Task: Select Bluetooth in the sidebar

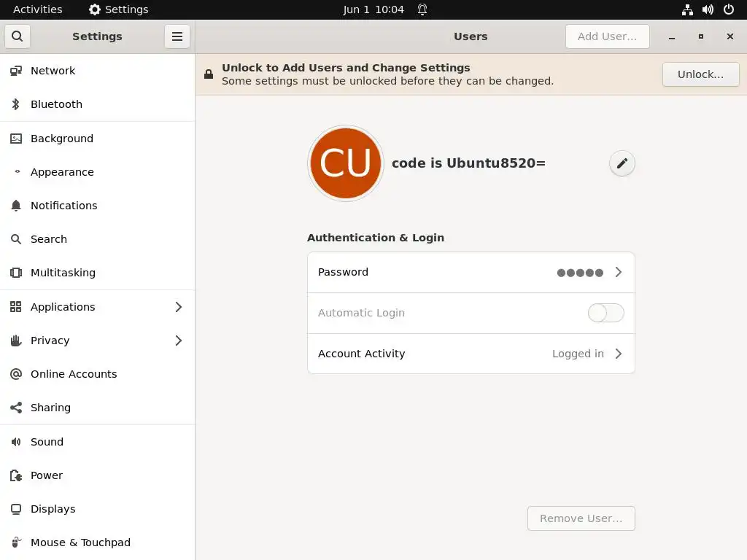Action: [97, 104]
